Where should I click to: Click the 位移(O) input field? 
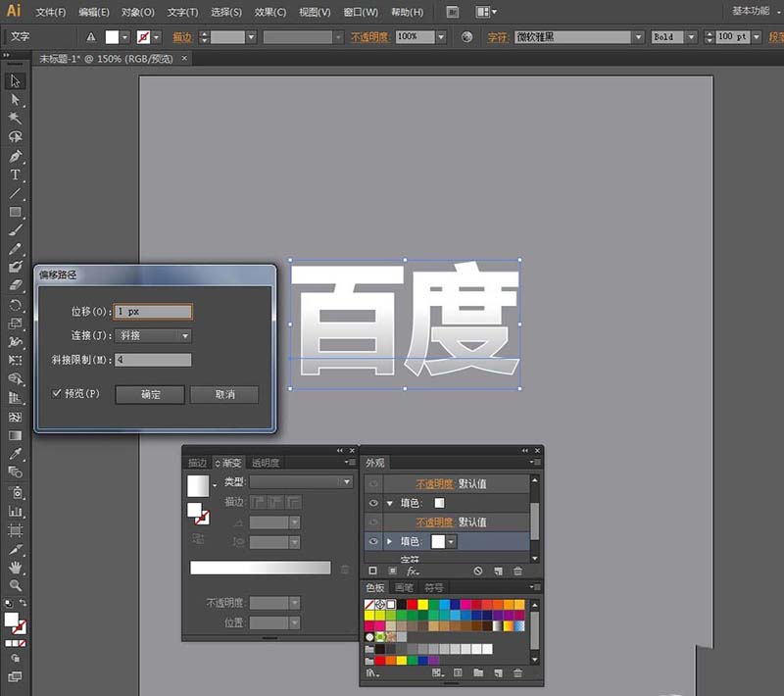coord(153,312)
